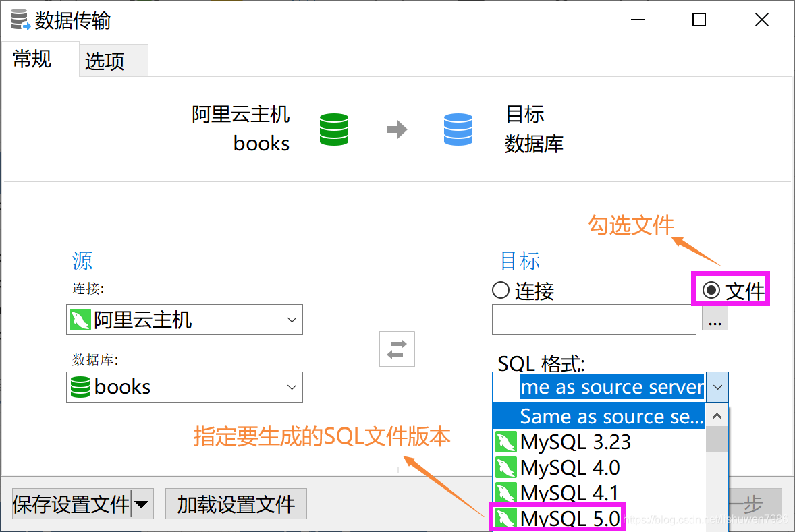Click the MySQL 5.0 dolphin icon
795x532 pixels.
(x=506, y=519)
